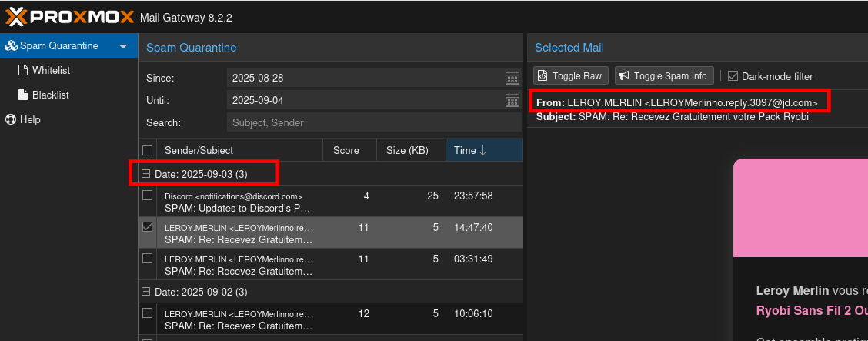Click the Spam Quarantine sidebar icon
The height and width of the screenshot is (341, 868).
(x=11, y=45)
